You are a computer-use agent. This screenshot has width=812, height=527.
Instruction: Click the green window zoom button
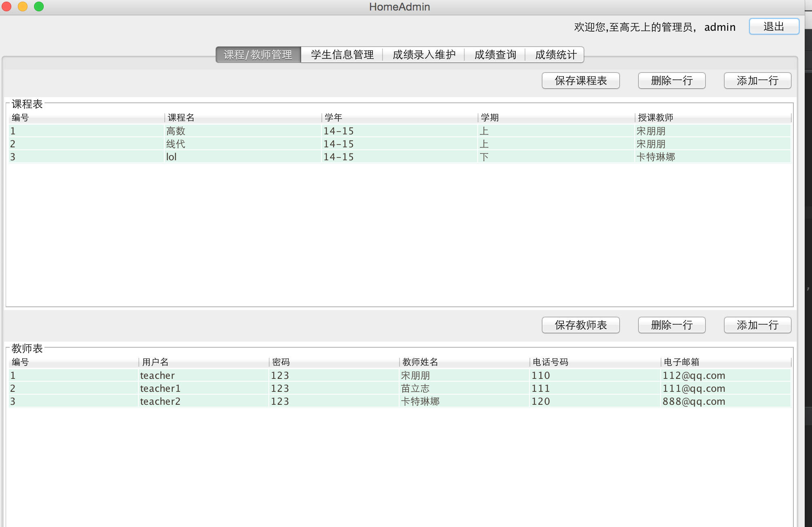[39, 6]
